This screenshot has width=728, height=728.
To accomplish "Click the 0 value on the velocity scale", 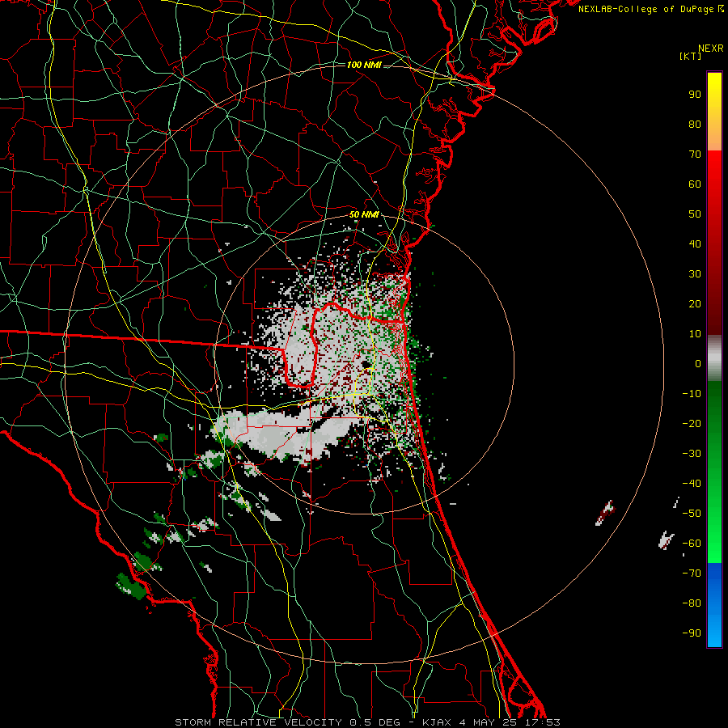I will [x=698, y=364].
